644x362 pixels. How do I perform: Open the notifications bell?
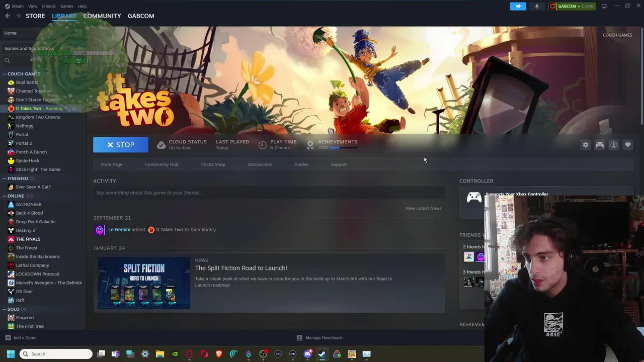537,6
